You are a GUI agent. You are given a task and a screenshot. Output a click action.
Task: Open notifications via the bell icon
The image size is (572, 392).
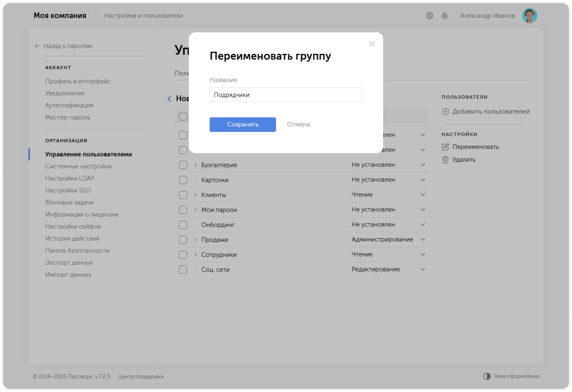pos(444,16)
